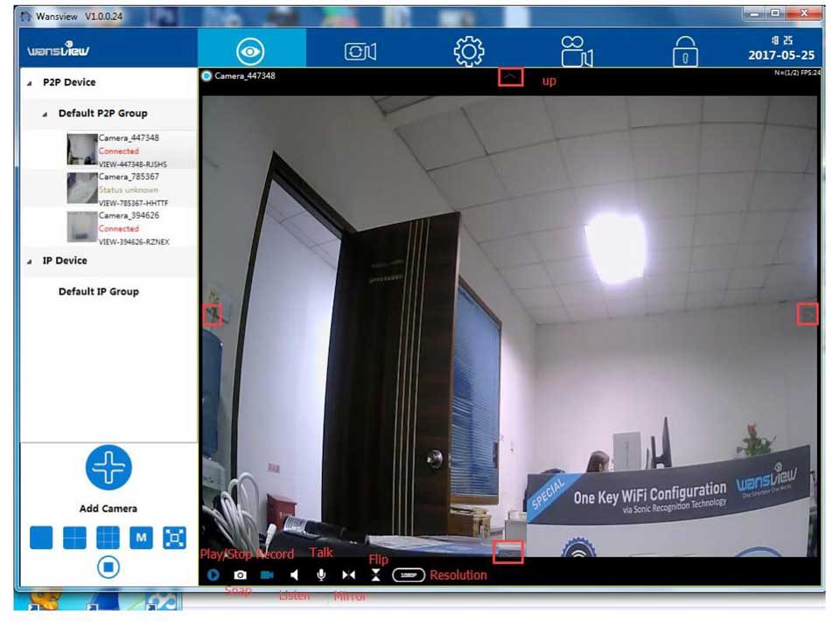
Task: Take a snapshot with the camera icon
Action: (240, 576)
